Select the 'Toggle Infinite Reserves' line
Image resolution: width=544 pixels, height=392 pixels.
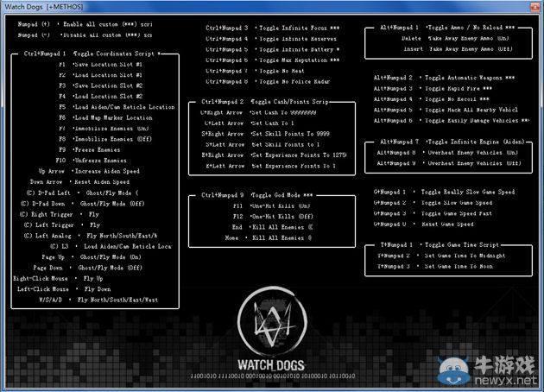[271, 39]
